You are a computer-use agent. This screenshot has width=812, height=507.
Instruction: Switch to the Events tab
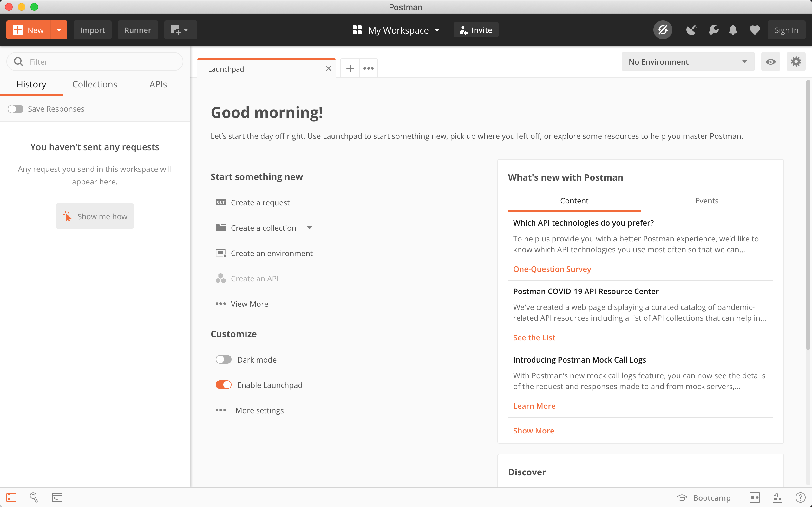coord(707,201)
